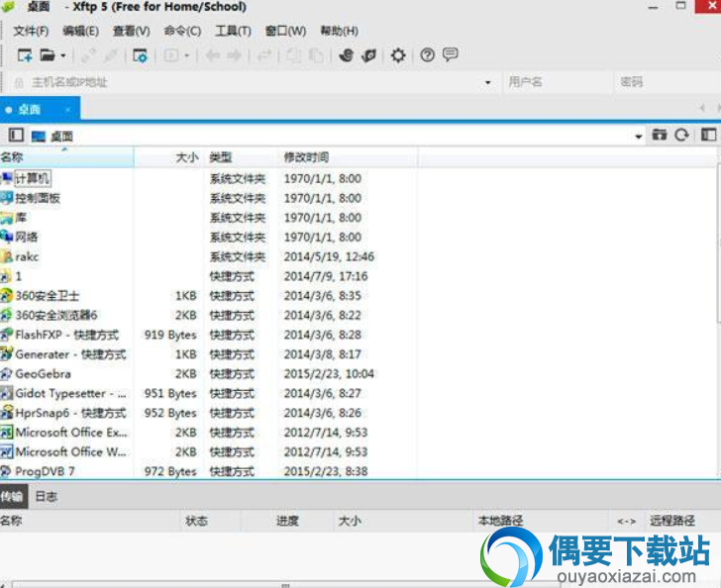Click the 远程路径 column header

[x=671, y=521]
